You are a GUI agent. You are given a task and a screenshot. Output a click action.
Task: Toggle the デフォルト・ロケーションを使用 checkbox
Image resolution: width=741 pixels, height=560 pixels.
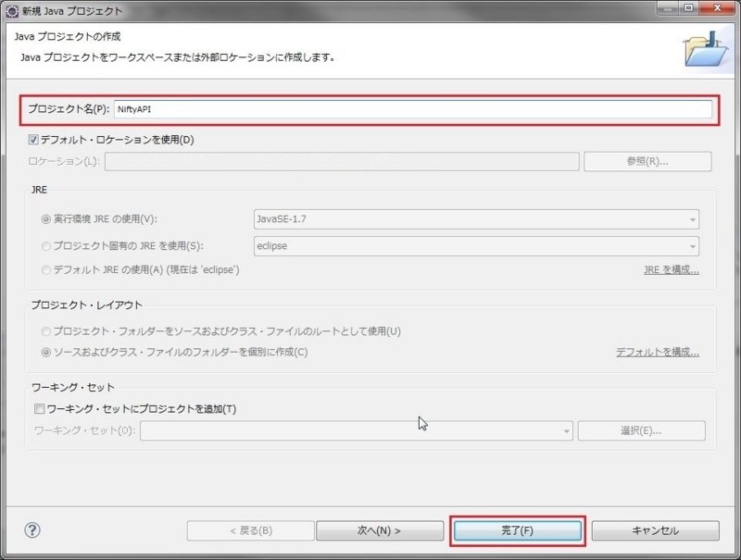click(x=34, y=141)
